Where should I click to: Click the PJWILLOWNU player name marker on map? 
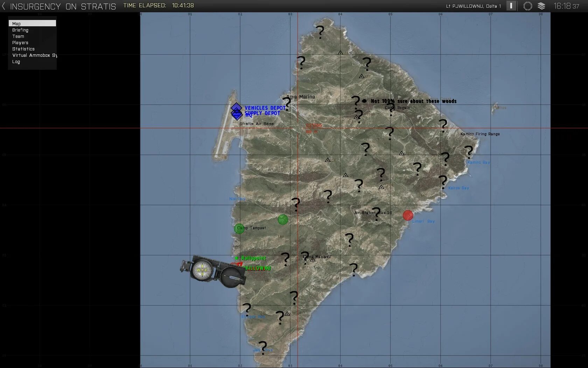[x=258, y=268]
